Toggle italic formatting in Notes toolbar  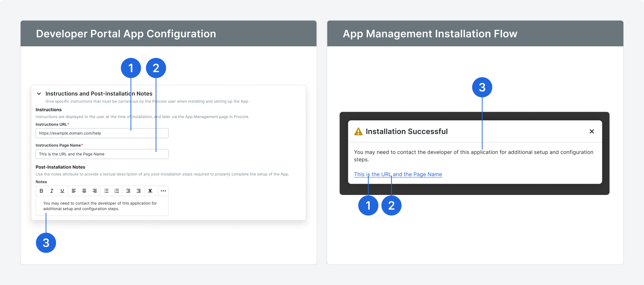pos(52,191)
